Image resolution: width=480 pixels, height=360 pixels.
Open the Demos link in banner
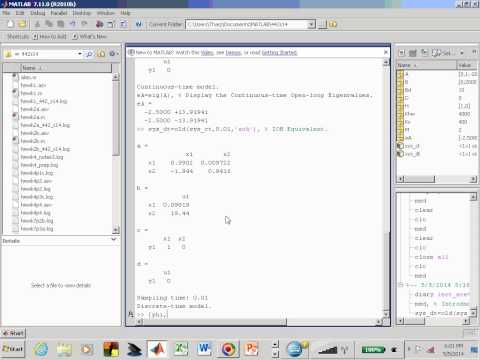(233, 53)
